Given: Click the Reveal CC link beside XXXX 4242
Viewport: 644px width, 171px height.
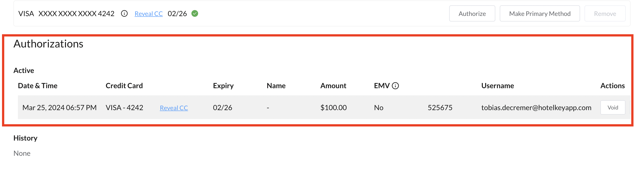Looking at the screenshot, I should click(148, 14).
